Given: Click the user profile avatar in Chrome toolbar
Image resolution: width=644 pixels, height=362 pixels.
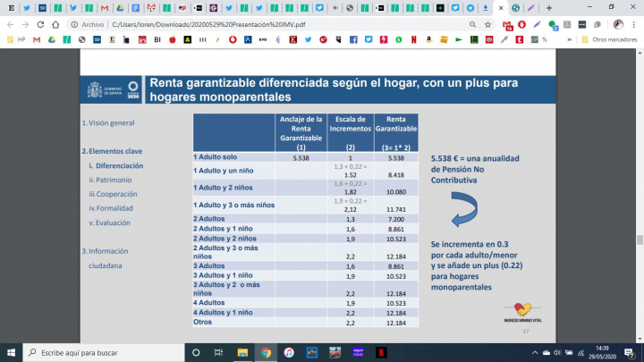Looking at the screenshot, I should (619, 25).
